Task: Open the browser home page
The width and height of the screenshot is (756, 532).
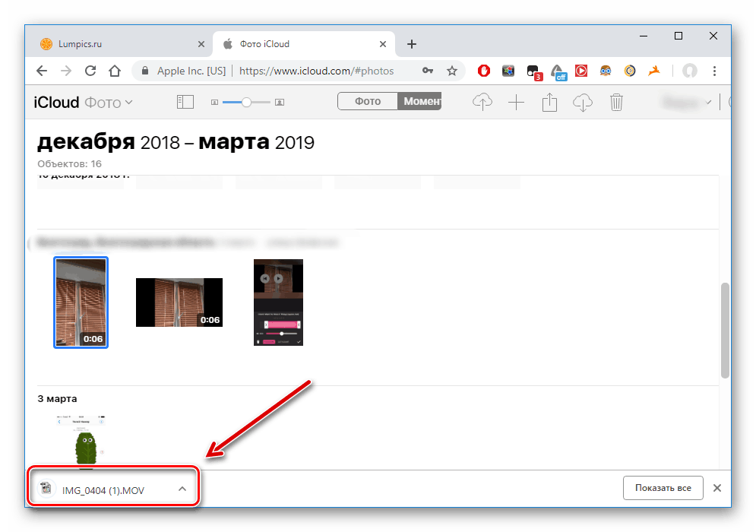Action: [115, 71]
